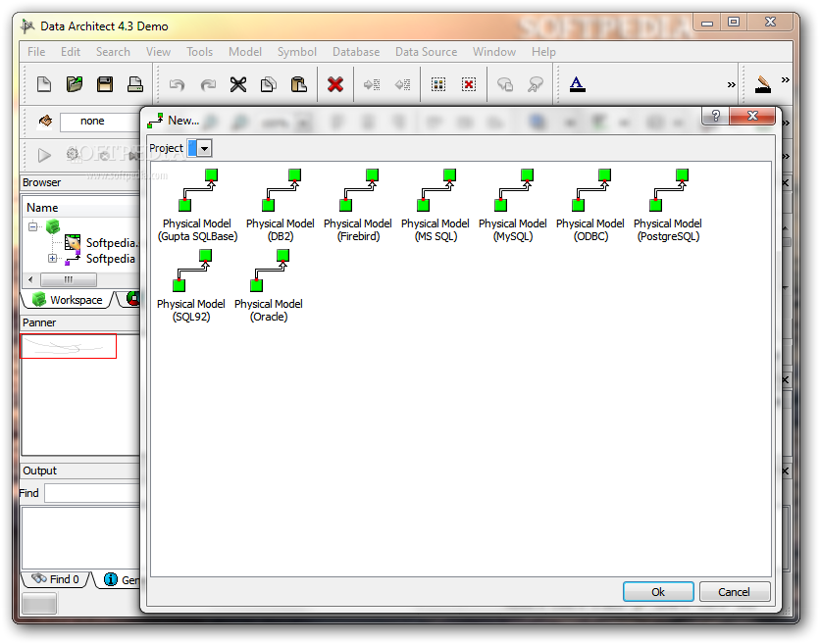Click the red X Delete icon
Viewport: 820px width, 644px height.
[335, 84]
